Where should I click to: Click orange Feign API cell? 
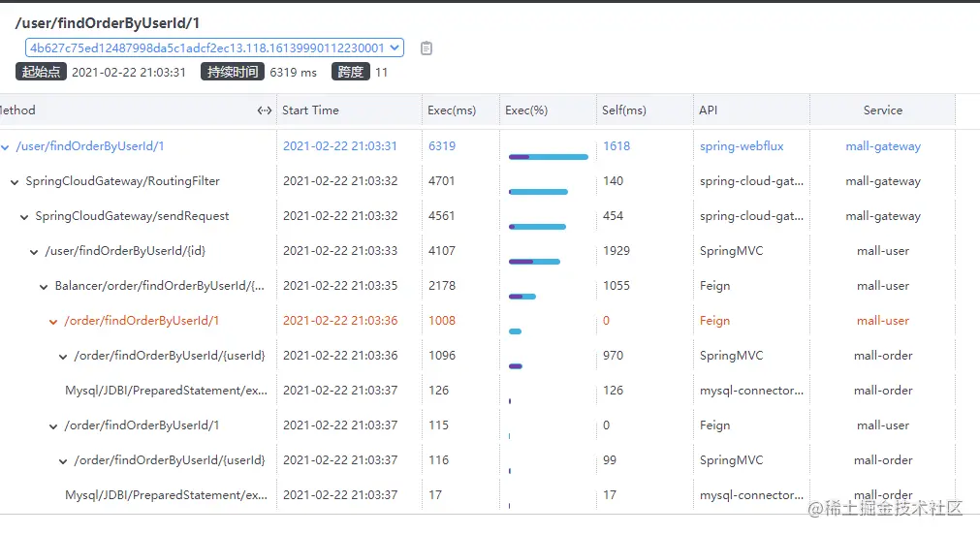[x=714, y=321]
